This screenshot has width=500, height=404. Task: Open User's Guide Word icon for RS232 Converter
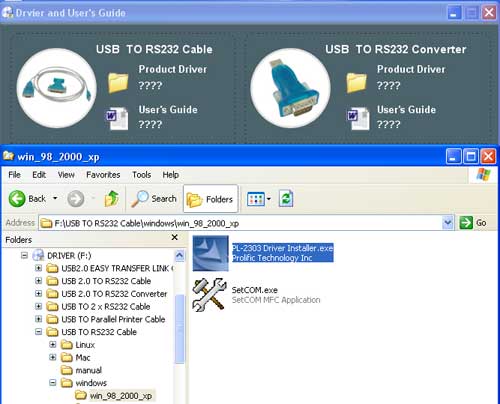[x=358, y=118]
